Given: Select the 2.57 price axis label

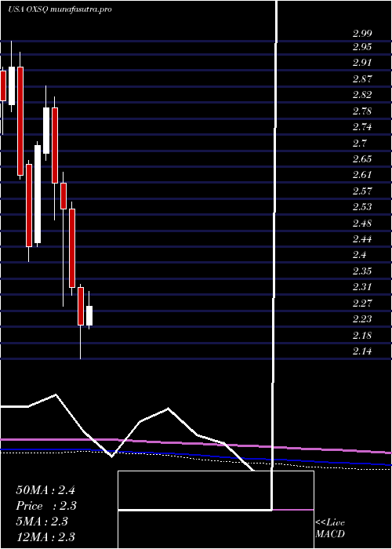Looking at the screenshot, I should tap(362, 191).
